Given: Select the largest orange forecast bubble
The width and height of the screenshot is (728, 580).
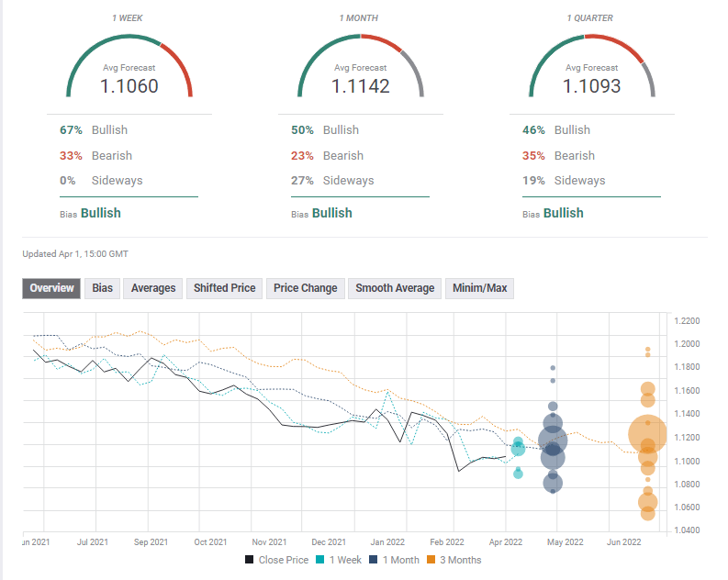Looking at the screenshot, I should pyautogui.click(x=647, y=434).
